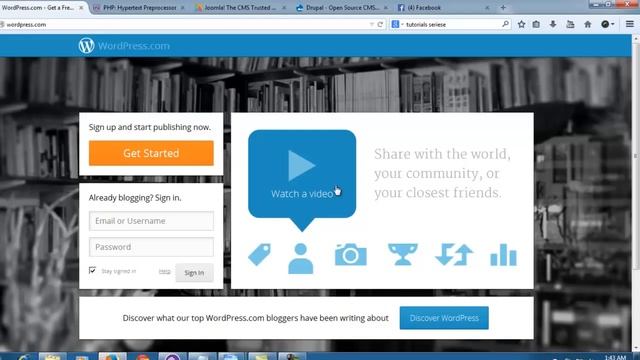Image resolution: width=640 pixels, height=360 pixels.
Task: Click the up-down arrows icon
Action: (454, 255)
